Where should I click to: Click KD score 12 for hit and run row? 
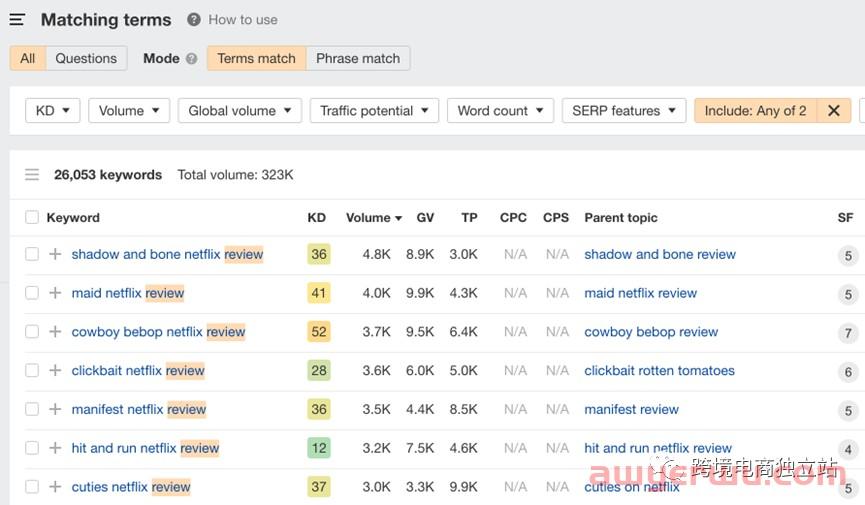click(x=319, y=448)
